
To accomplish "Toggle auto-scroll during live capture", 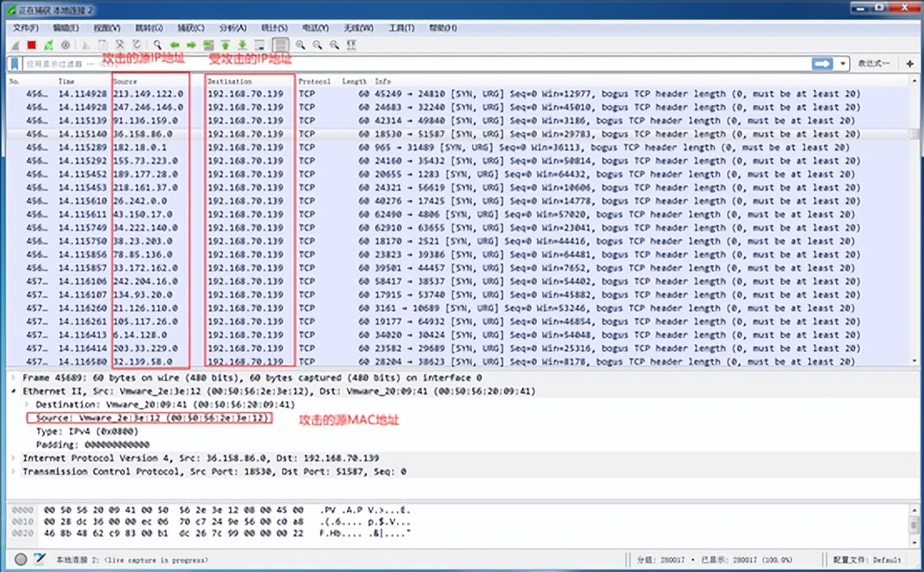I will pyautogui.click(x=259, y=45).
